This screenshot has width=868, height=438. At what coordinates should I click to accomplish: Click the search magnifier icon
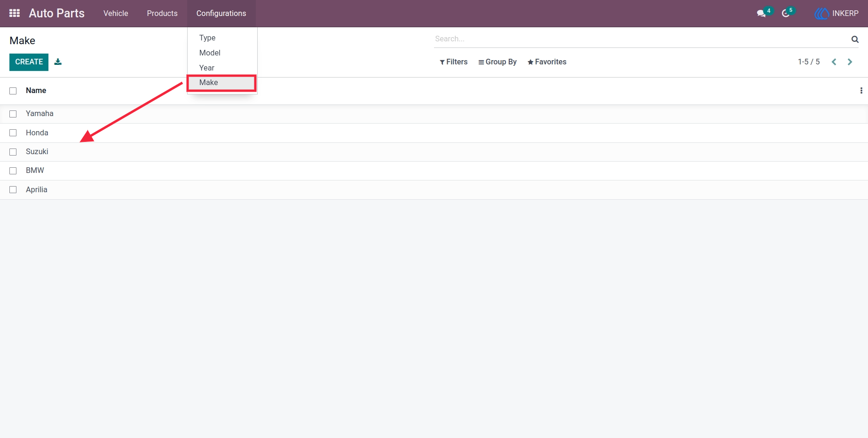pyautogui.click(x=855, y=39)
